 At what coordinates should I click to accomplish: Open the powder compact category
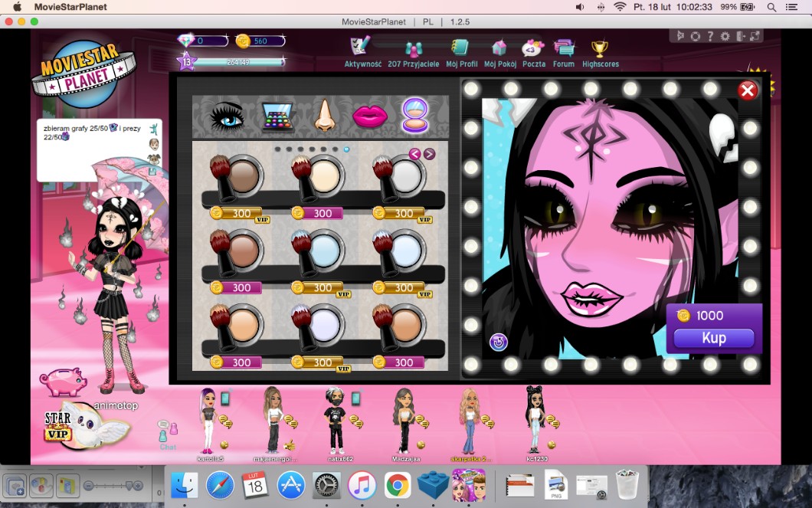(x=415, y=116)
